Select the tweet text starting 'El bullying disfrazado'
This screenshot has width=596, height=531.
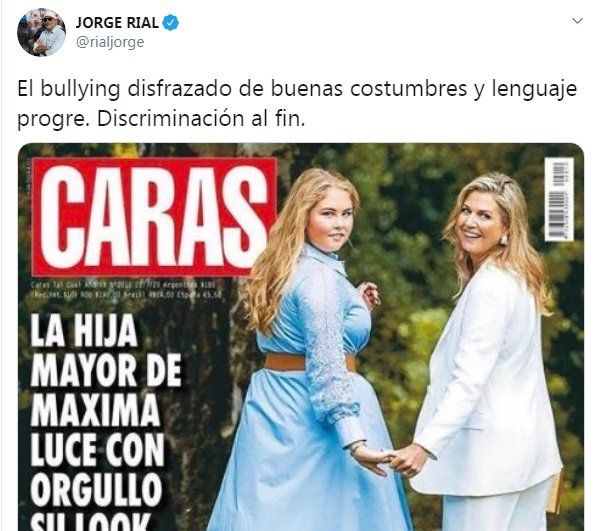(x=297, y=103)
